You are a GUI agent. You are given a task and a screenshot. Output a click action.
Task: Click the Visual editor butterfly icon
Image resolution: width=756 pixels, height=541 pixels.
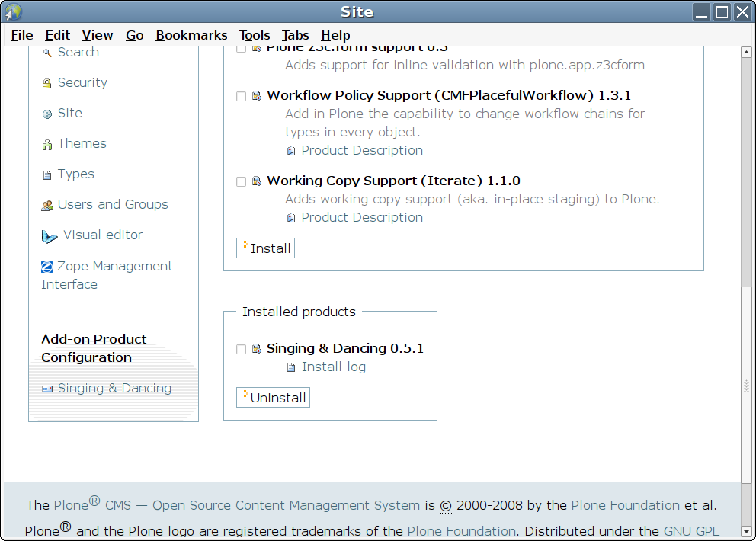coord(50,236)
